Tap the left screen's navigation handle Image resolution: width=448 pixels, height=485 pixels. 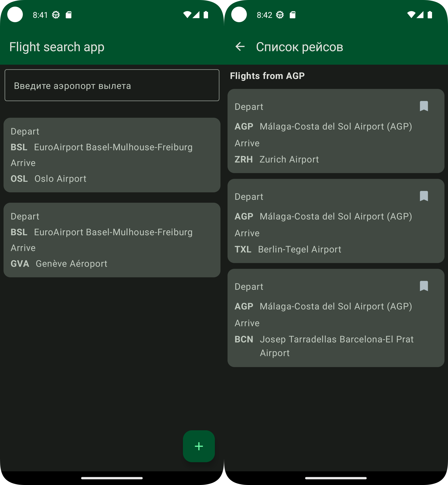click(x=112, y=478)
